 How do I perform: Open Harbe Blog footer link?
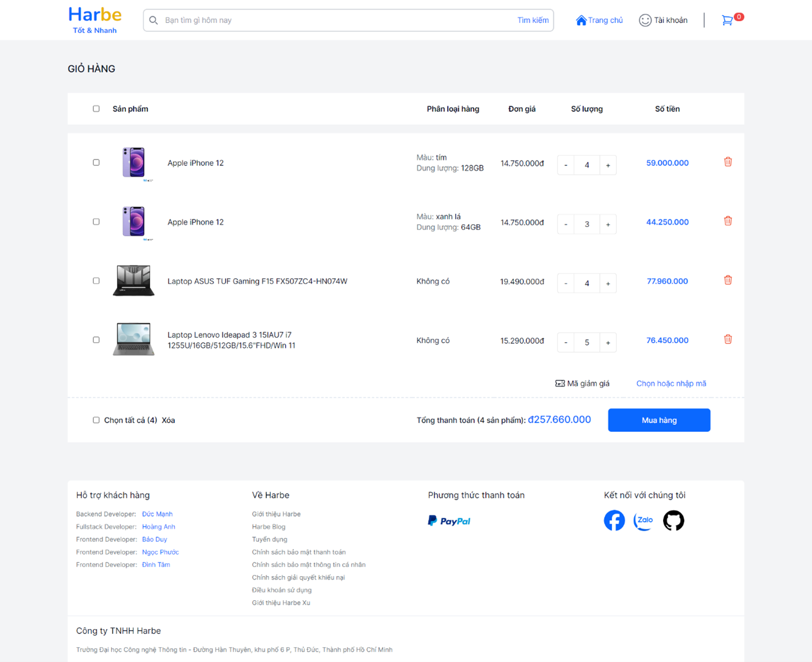click(269, 527)
